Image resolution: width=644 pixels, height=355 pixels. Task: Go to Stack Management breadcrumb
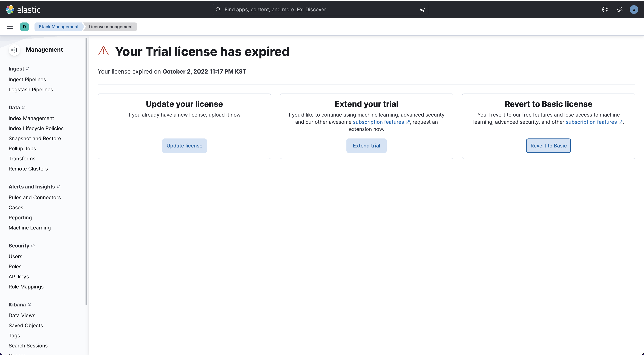[x=59, y=27]
